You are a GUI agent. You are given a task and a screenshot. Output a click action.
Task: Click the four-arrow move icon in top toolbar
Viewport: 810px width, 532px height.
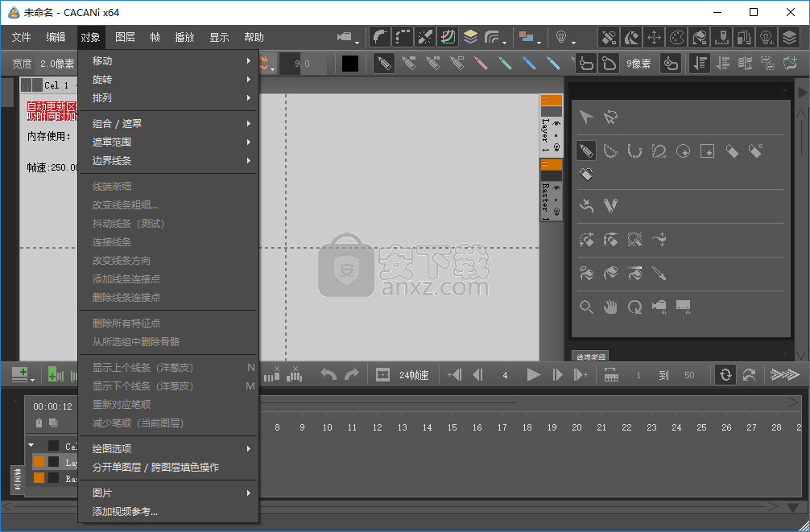coord(654,38)
